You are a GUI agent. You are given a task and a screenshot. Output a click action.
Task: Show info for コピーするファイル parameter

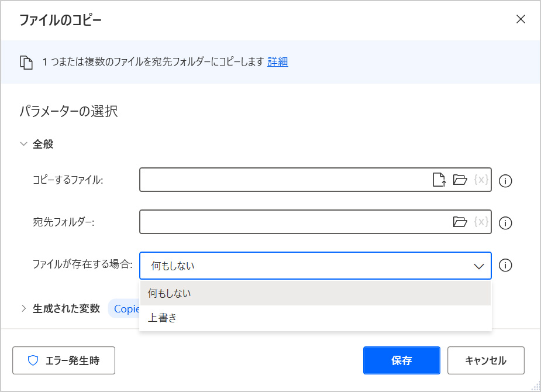[506, 181]
